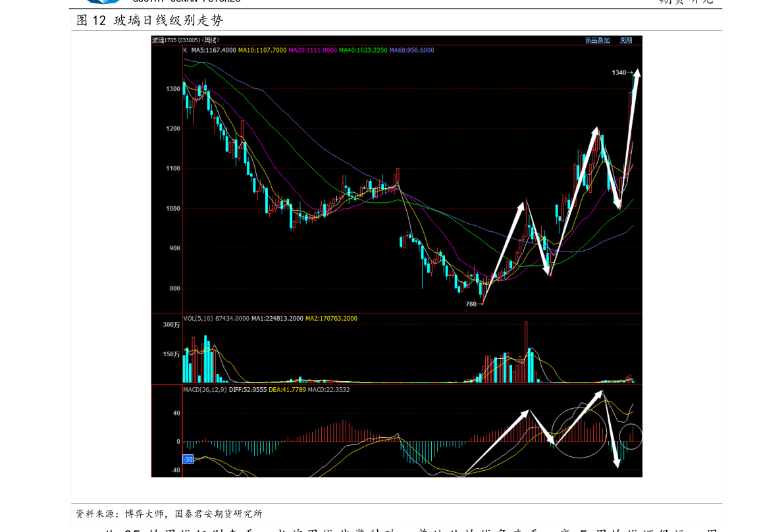The image size is (784, 532).
Task: Click the tallest red volume bar
Action: click(526, 352)
